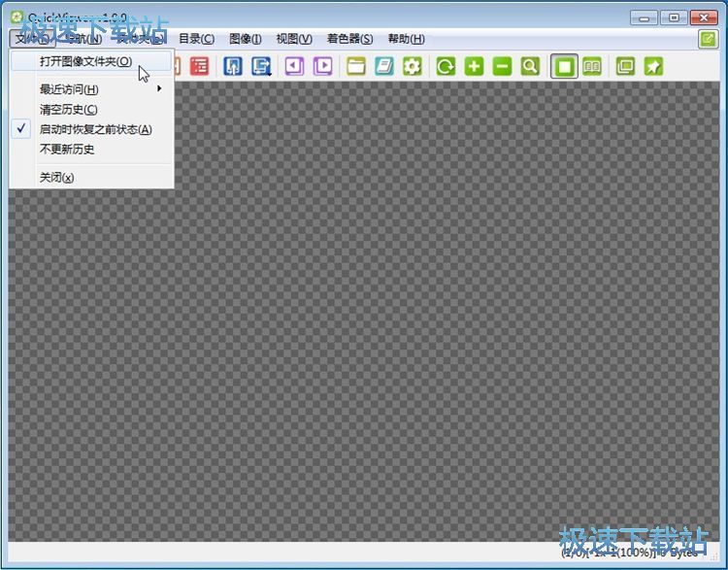The width and height of the screenshot is (728, 570).
Task: Click the red catalog list toolbar icon
Action: [200, 66]
